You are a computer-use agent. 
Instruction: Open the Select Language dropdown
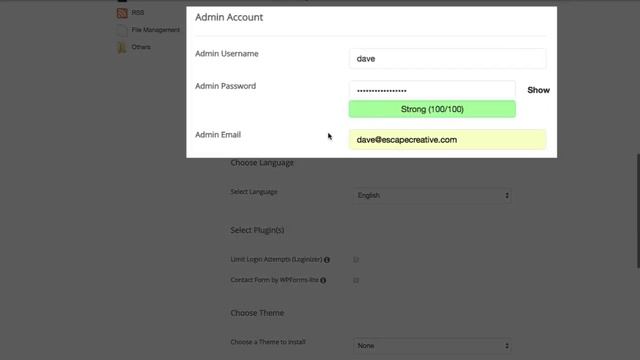[432, 196]
